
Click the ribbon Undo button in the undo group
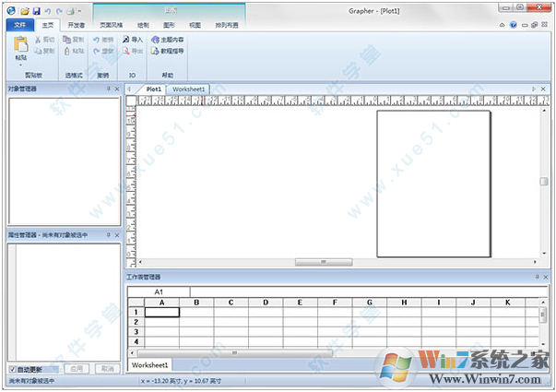click(x=103, y=40)
